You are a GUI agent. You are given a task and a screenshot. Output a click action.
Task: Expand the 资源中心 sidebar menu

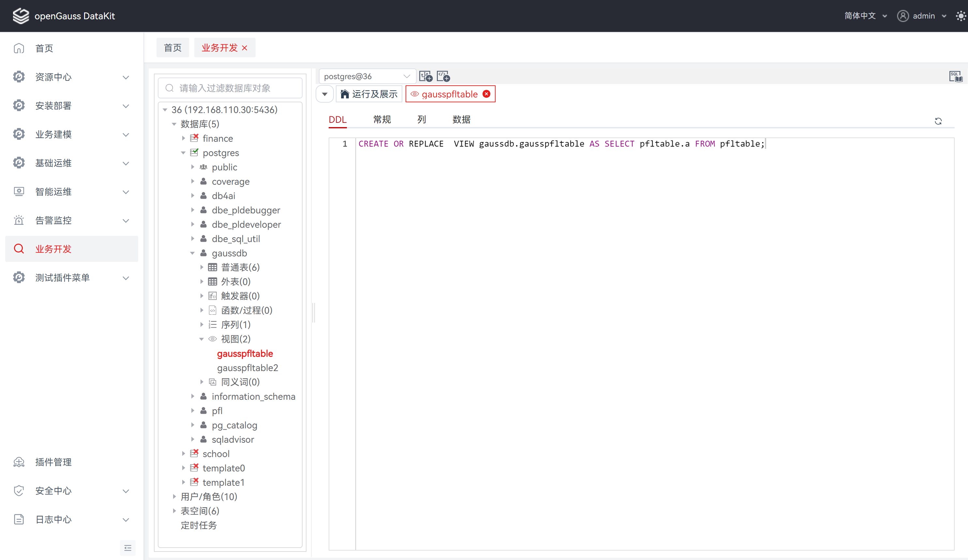[71, 77]
